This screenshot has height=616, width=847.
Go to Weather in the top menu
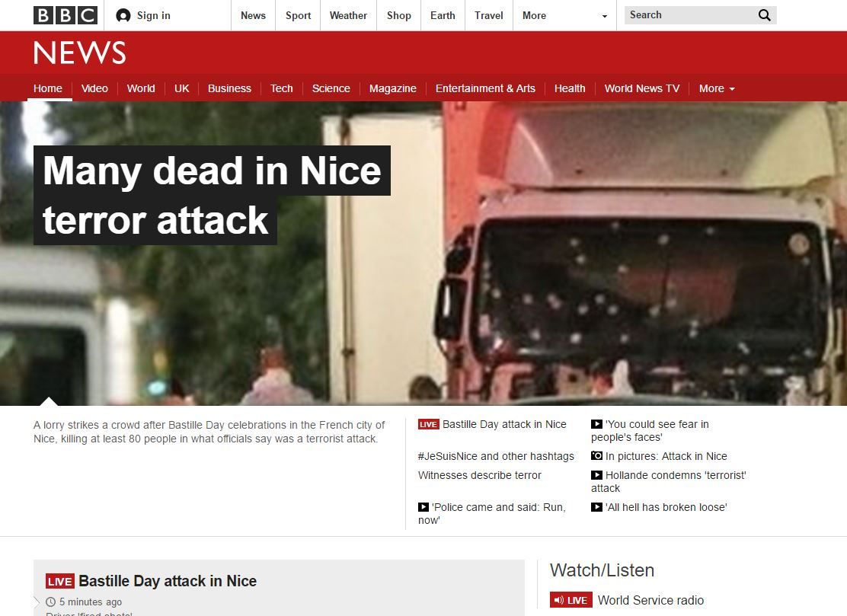pyautogui.click(x=348, y=15)
